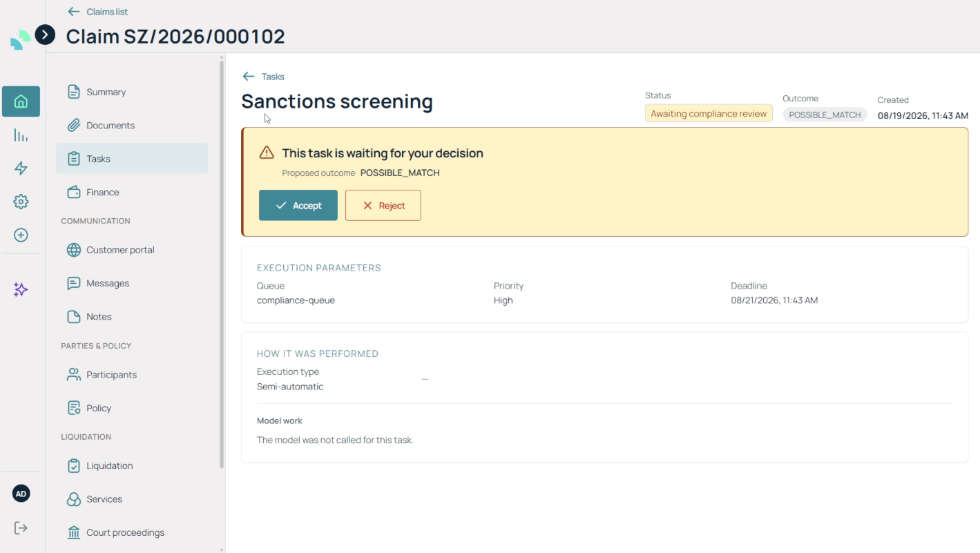
Task: Return to the Claims list link
Action: point(107,12)
